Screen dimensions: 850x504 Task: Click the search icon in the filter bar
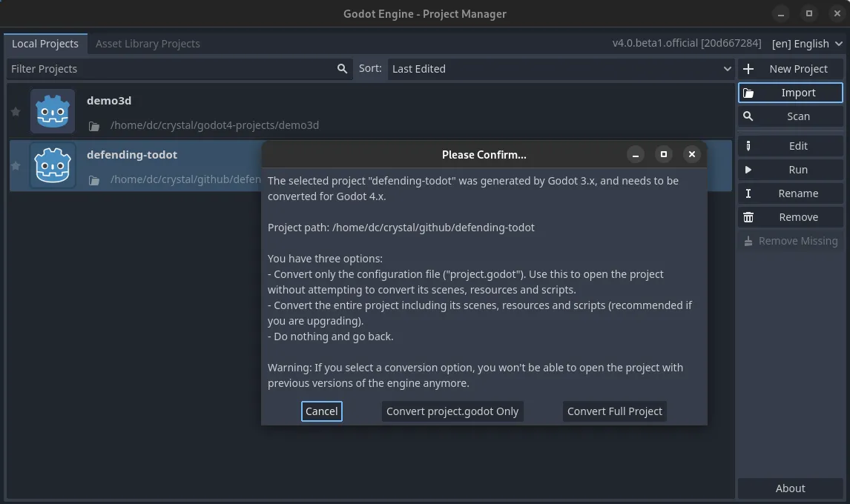pos(342,68)
